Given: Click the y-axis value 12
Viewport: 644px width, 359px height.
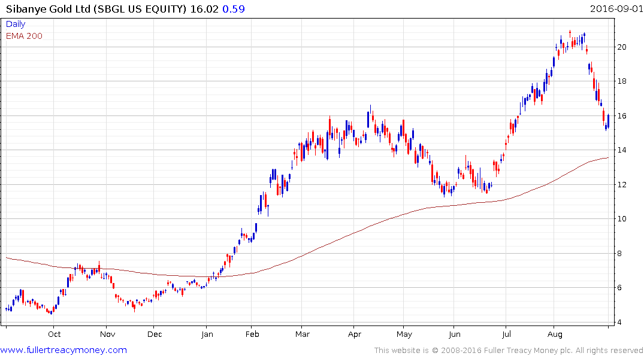Looking at the screenshot, I should 622,185.
